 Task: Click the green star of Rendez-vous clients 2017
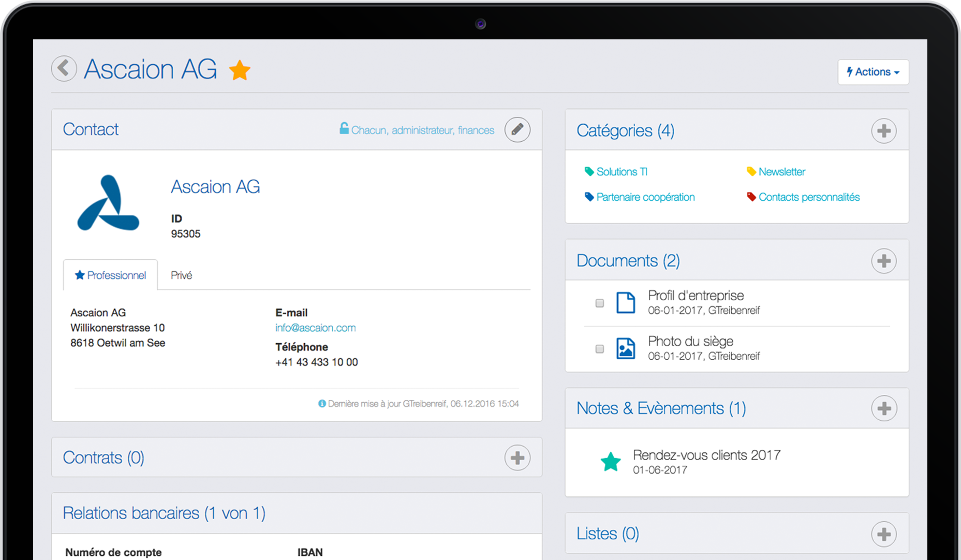pyautogui.click(x=611, y=462)
